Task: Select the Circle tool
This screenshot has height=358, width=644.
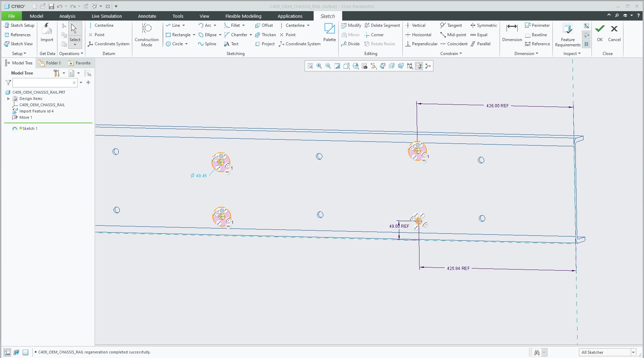Action: coord(177,44)
